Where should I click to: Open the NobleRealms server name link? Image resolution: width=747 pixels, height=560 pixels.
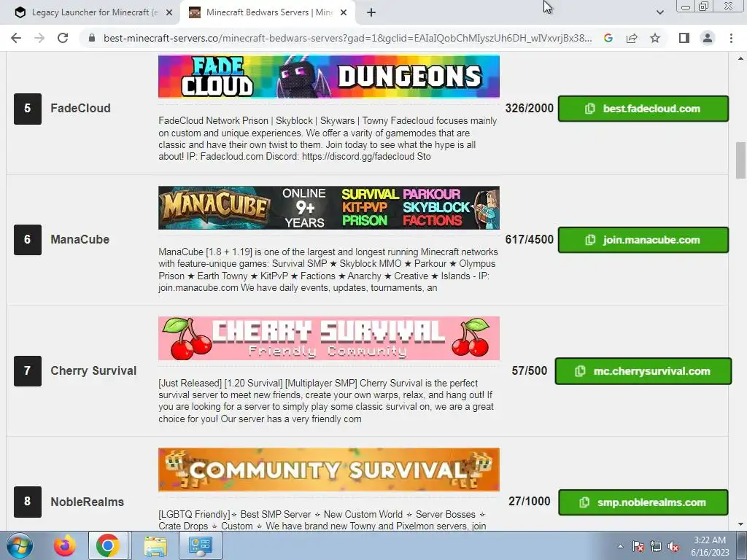click(88, 502)
